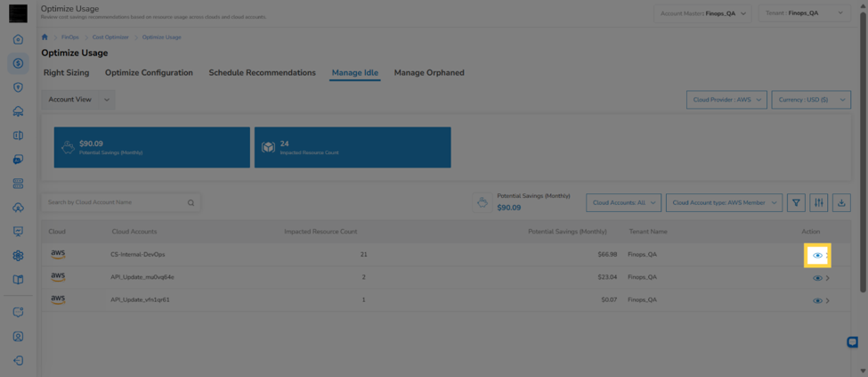868x377 pixels.
Task: Open the shield security icon in sidebar
Action: point(18,87)
